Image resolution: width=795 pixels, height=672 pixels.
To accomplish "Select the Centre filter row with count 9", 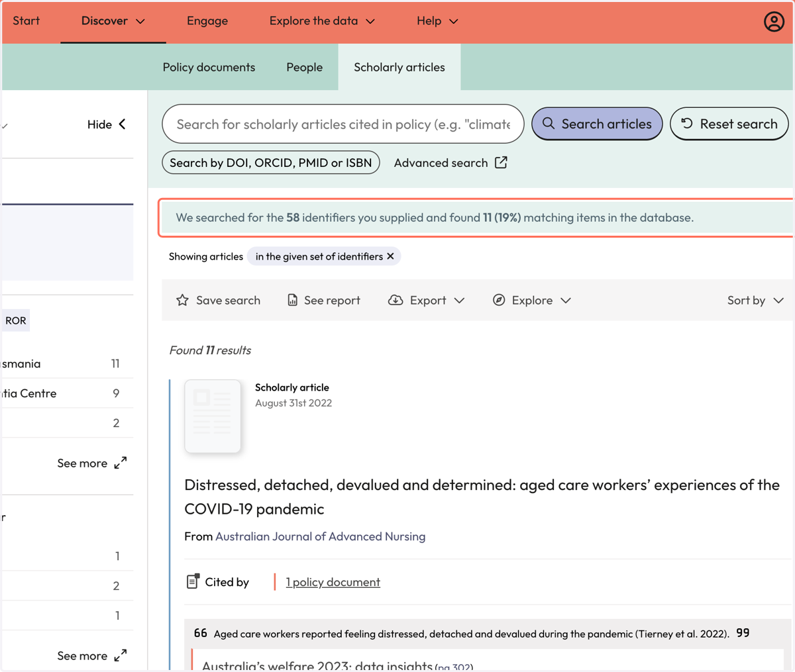I will pyautogui.click(x=67, y=393).
